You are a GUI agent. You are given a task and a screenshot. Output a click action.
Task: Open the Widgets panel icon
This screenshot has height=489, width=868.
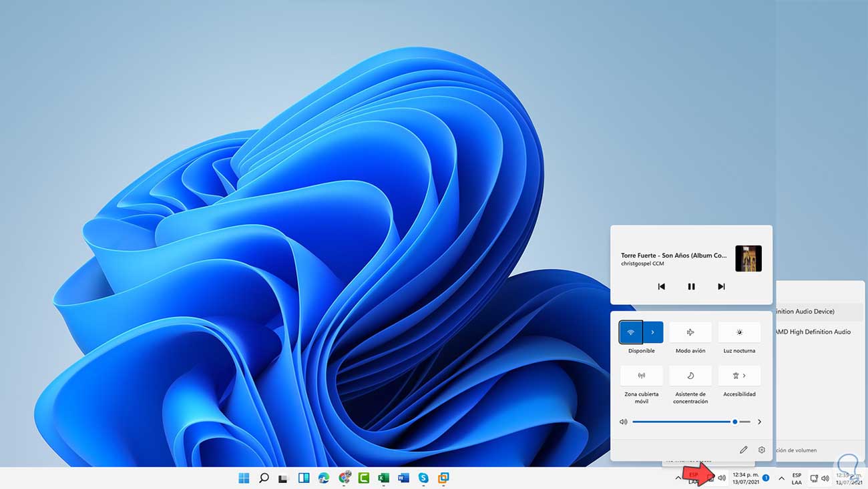pos(303,478)
